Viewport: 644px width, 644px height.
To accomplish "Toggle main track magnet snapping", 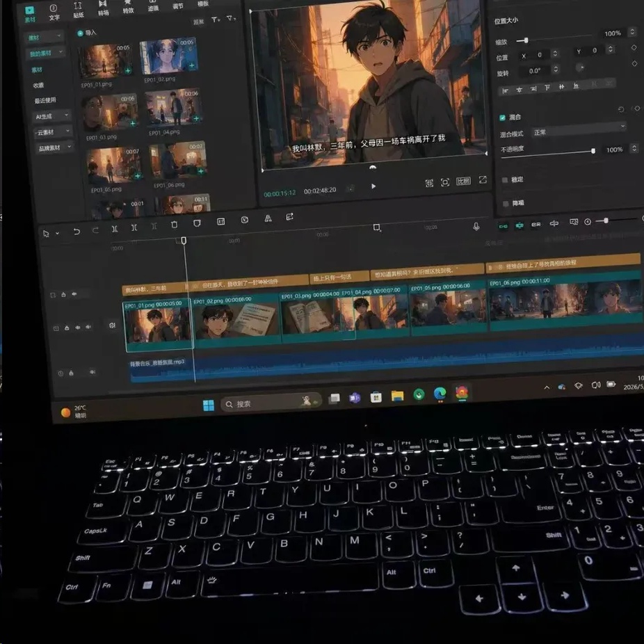I will (503, 226).
